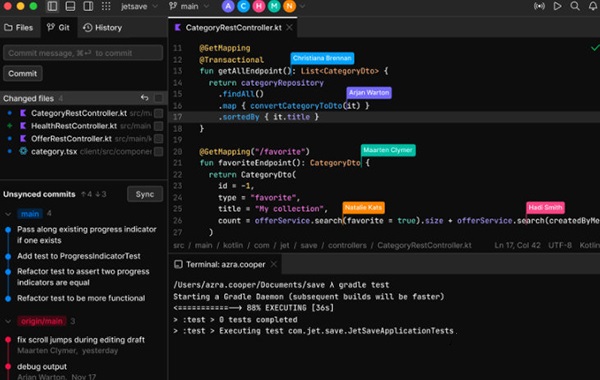Open notifications bell icon

pos(593,6)
